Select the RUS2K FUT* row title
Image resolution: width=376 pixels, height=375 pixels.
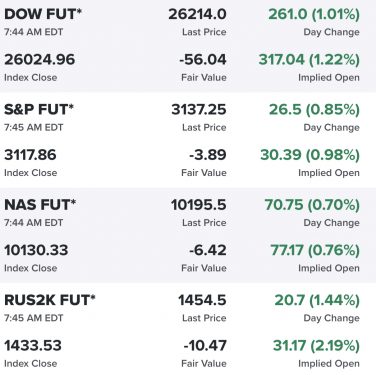pyautogui.click(x=50, y=300)
